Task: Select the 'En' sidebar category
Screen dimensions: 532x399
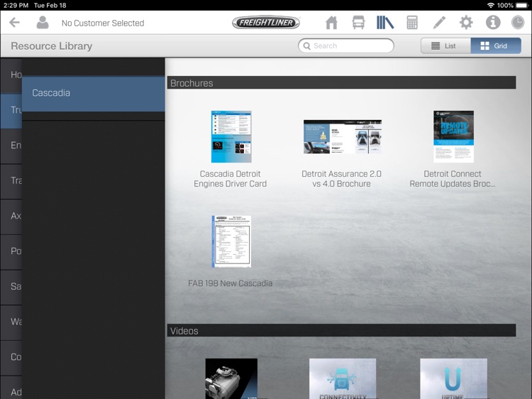Action: point(11,146)
